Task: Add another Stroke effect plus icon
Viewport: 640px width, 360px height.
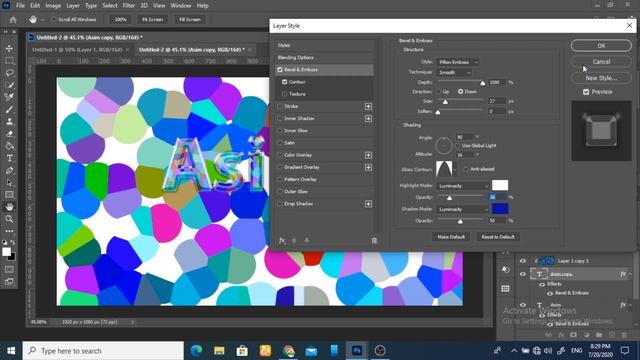Action: pos(368,106)
